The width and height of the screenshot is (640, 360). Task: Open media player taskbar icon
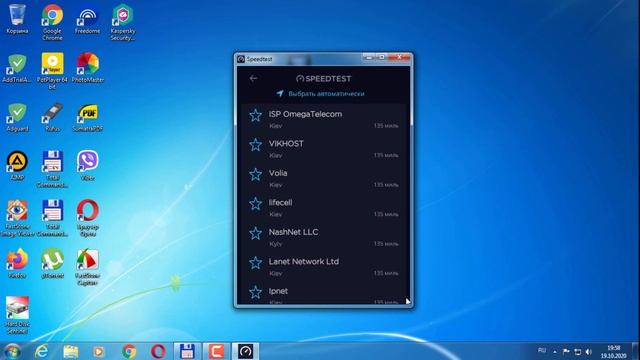[x=99, y=351]
